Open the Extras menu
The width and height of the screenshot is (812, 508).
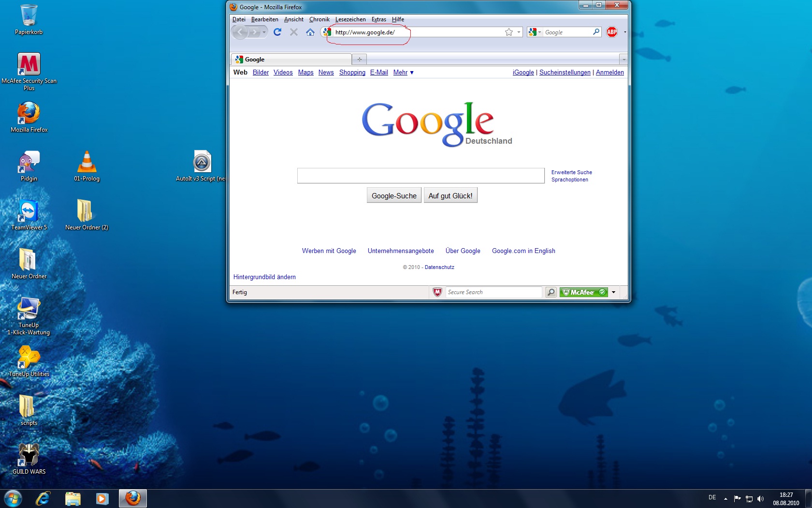tap(378, 19)
